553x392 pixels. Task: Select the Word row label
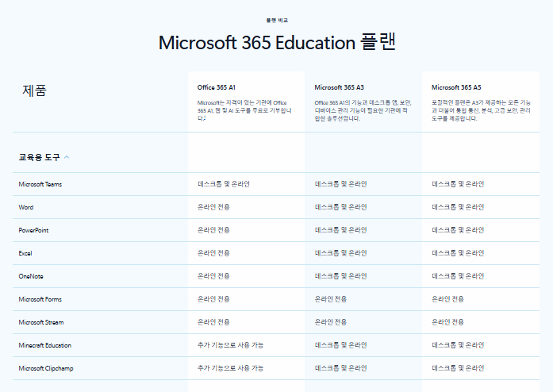pyautogui.click(x=26, y=207)
